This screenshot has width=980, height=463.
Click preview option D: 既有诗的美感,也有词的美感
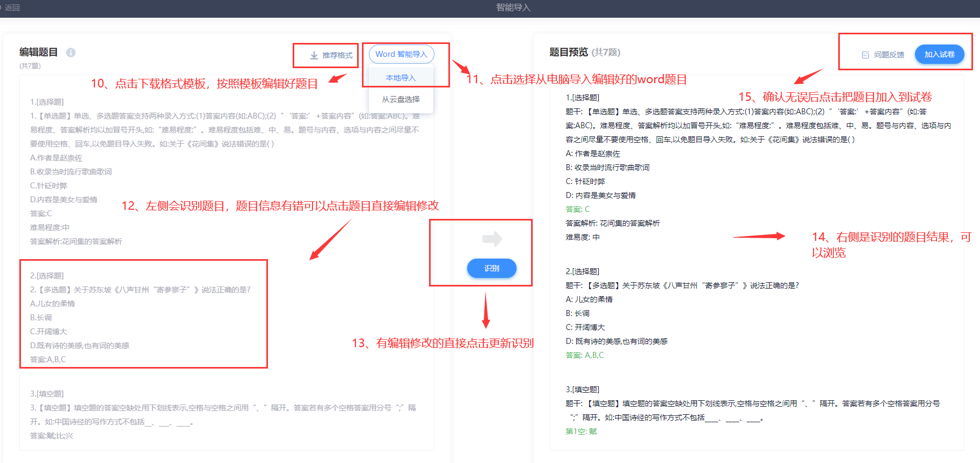(x=617, y=341)
